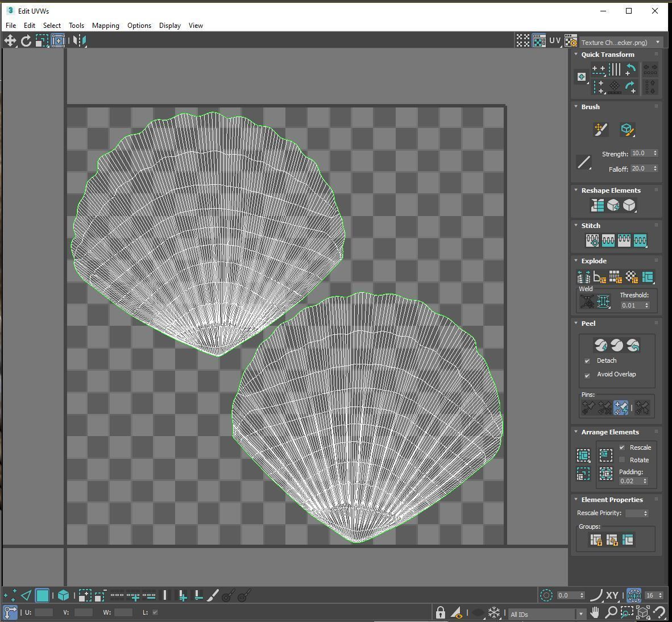Collapse the Peel rollout

[576, 323]
